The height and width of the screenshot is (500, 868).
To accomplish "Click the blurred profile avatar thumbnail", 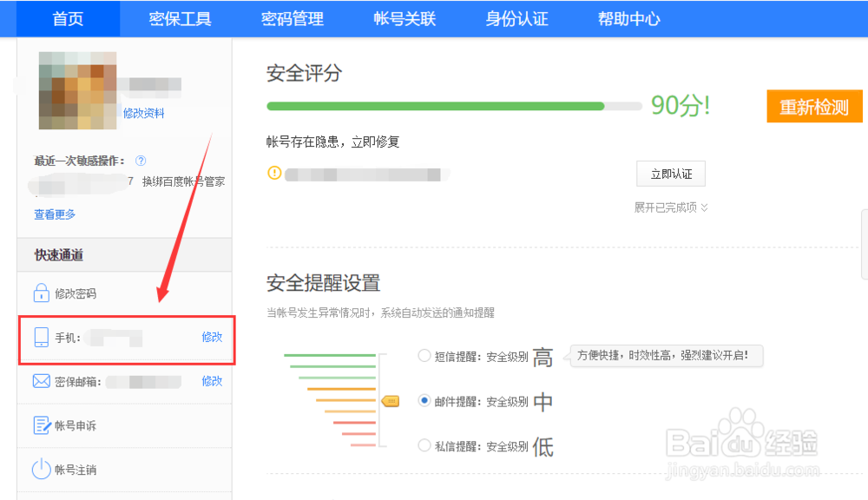I will (x=77, y=90).
